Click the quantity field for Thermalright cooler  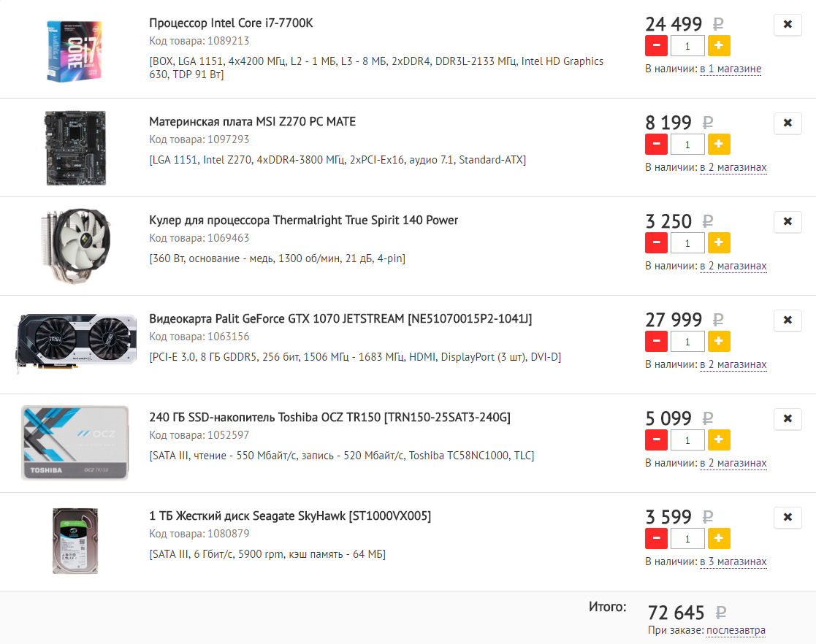pos(687,243)
